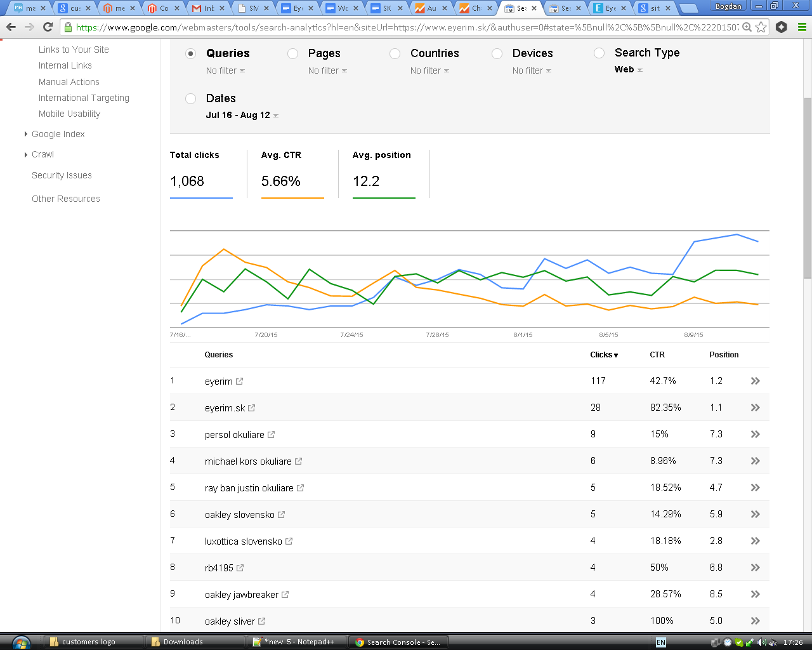The width and height of the screenshot is (812, 650).
Task: Open the Chrome hamburger menu
Action: (802, 27)
